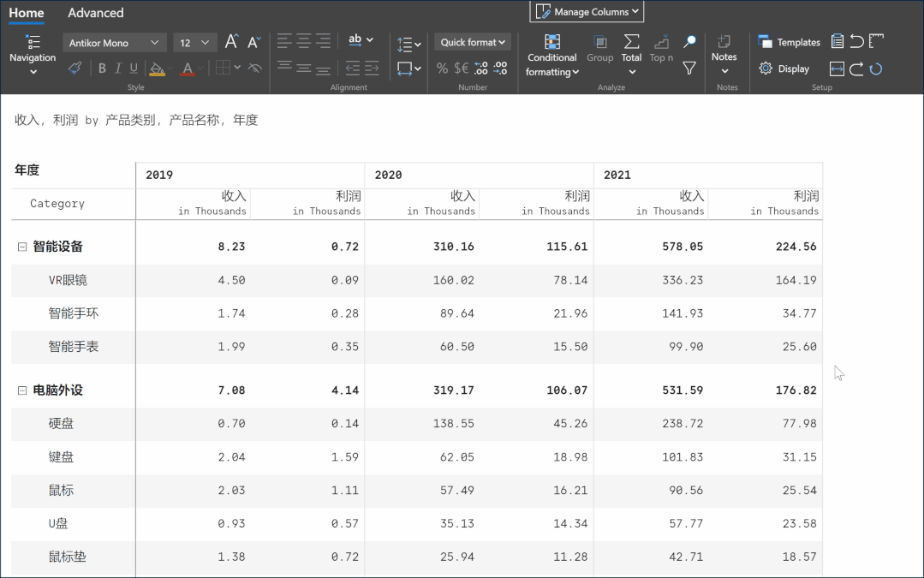The width and height of the screenshot is (924, 578).
Task: Open the Quick format dropdown
Action: [473, 43]
